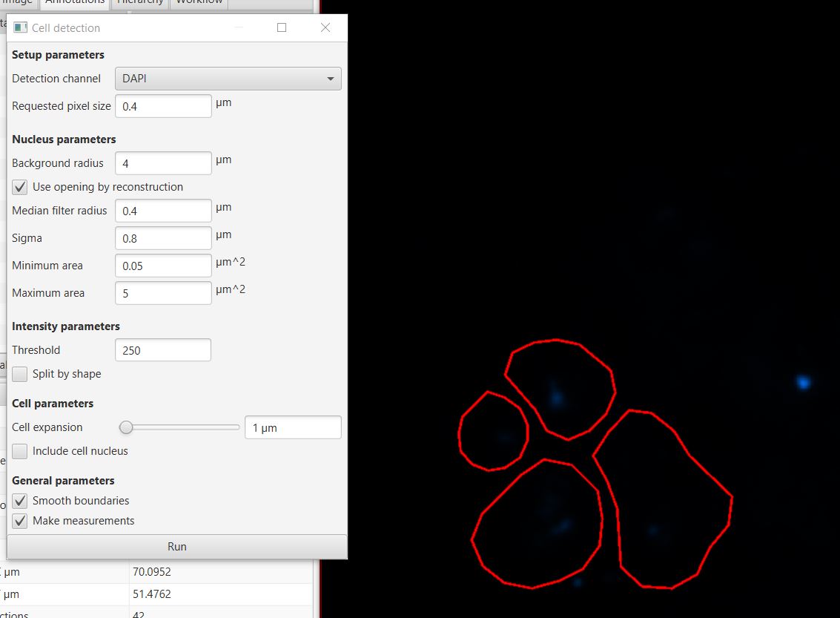Click the Threshold value field
Screen dimensions: 840x618
click(x=163, y=349)
